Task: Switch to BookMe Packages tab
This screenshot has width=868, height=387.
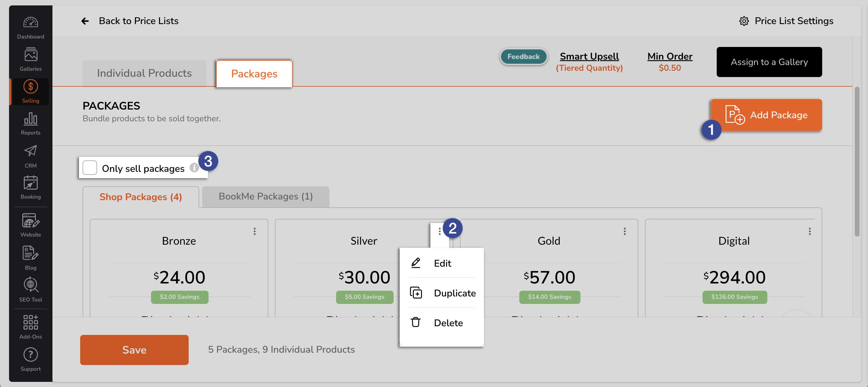Action: tap(265, 196)
